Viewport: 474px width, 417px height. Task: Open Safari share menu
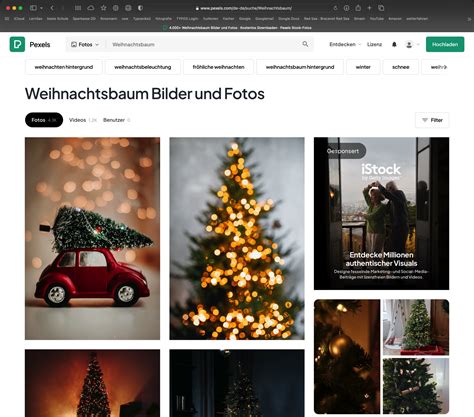click(x=358, y=8)
